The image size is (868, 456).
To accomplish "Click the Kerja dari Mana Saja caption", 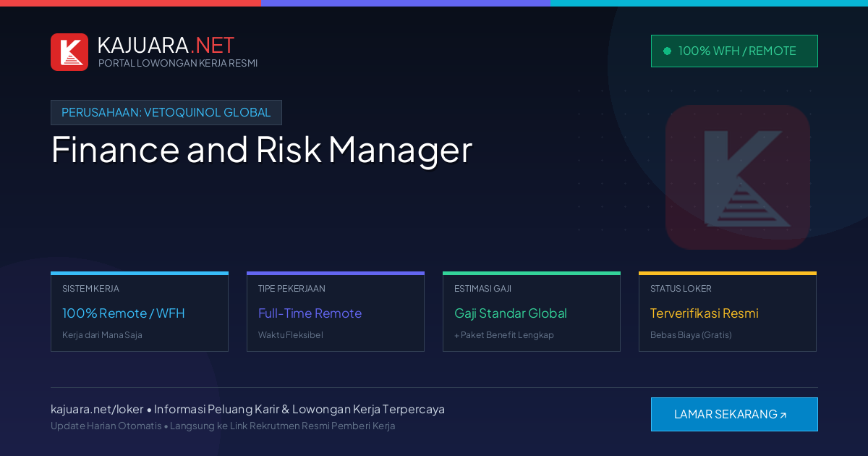I will (102, 335).
